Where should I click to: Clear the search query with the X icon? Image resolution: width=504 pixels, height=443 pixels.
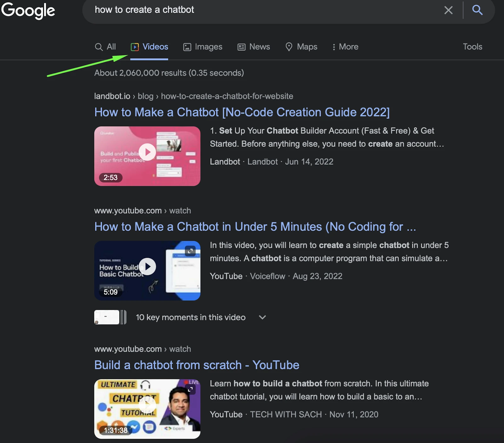(448, 10)
